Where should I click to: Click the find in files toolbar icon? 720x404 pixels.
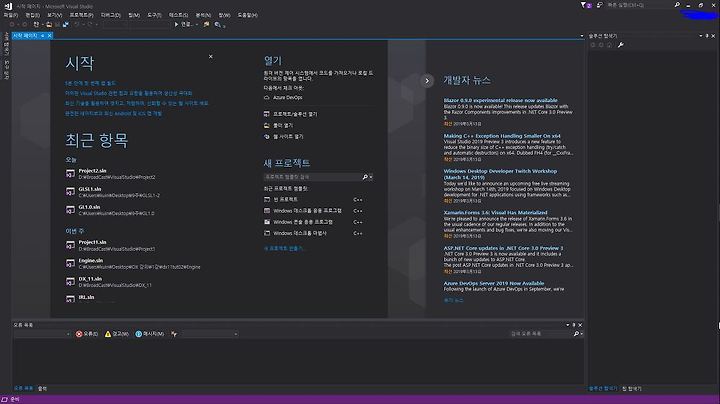point(218,24)
